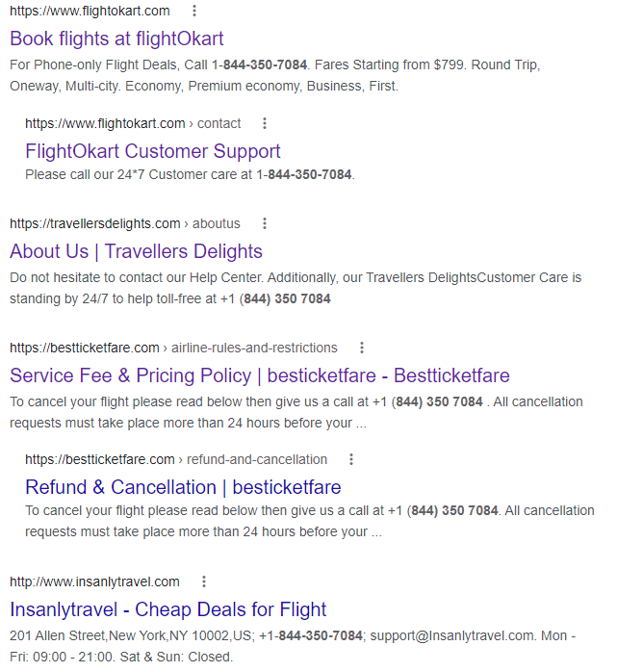Open 'FlightOkart Customer Support' result
Image resolution: width=617 pixels, height=672 pixels.
point(152,151)
